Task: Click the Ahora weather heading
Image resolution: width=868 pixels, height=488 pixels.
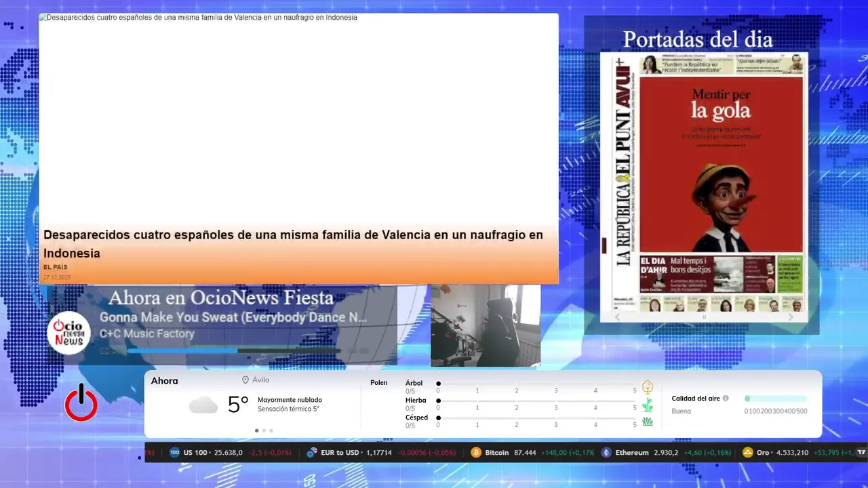Action: tap(164, 381)
